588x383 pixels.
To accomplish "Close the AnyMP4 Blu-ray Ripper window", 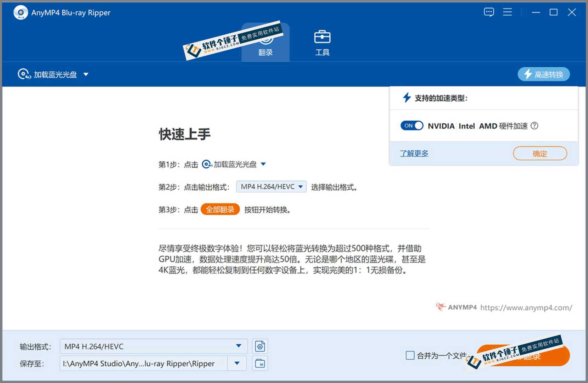I will pos(571,12).
